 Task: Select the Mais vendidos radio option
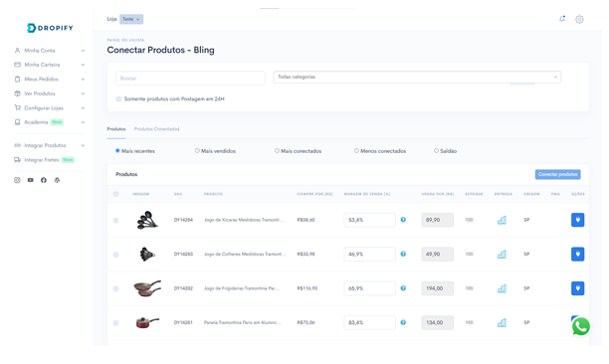coord(197,150)
